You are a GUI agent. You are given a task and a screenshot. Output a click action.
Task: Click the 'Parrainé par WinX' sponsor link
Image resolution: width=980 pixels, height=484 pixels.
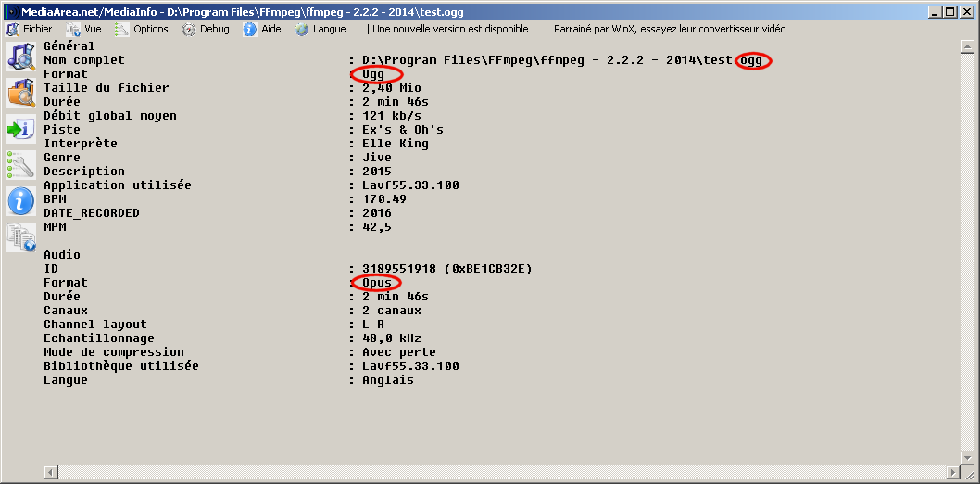pyautogui.click(x=670, y=29)
